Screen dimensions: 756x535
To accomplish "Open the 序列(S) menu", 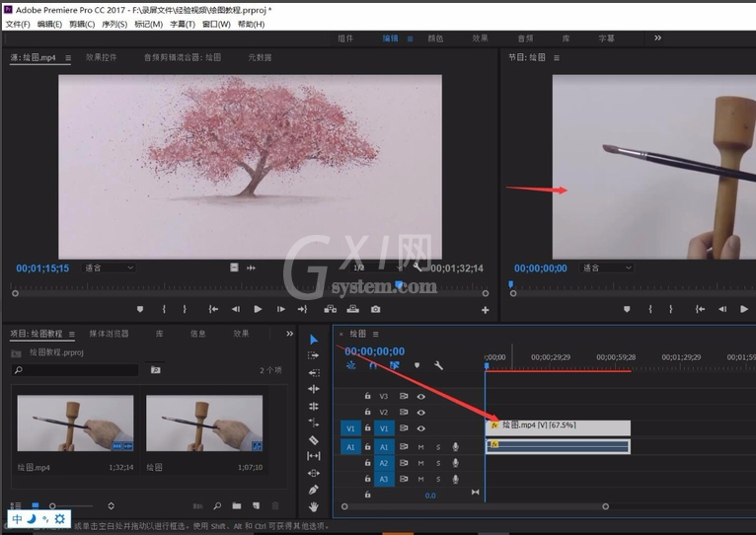I will click(114, 24).
